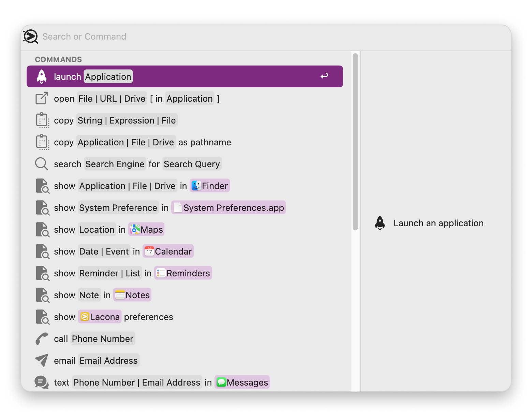
Task: Click the Lacona logo icon in search bar
Action: click(31, 37)
